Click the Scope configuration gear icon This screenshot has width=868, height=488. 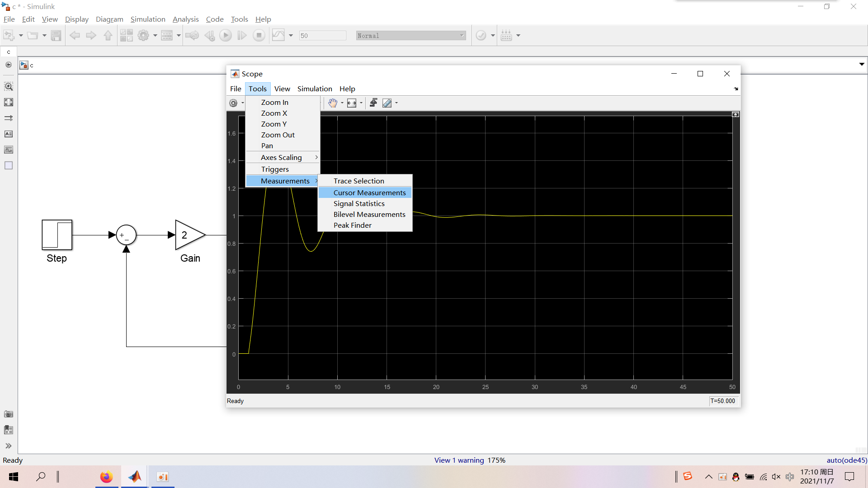(x=233, y=103)
